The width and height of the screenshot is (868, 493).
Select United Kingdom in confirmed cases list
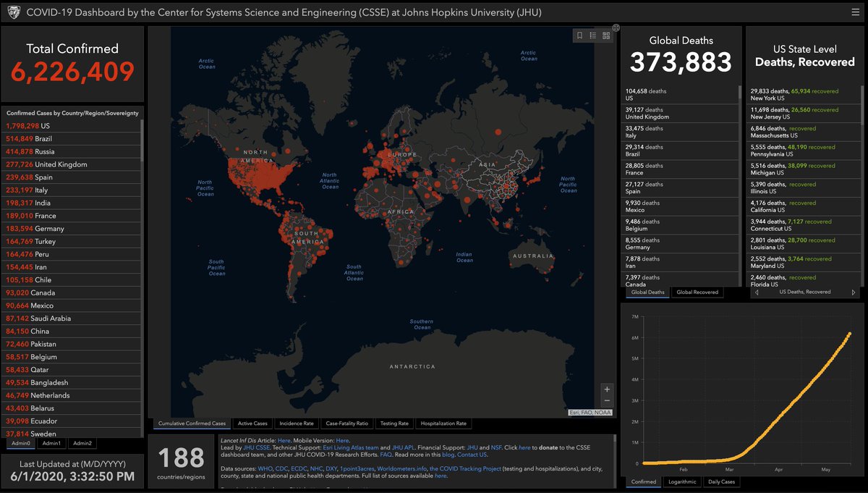pyautogui.click(x=71, y=164)
